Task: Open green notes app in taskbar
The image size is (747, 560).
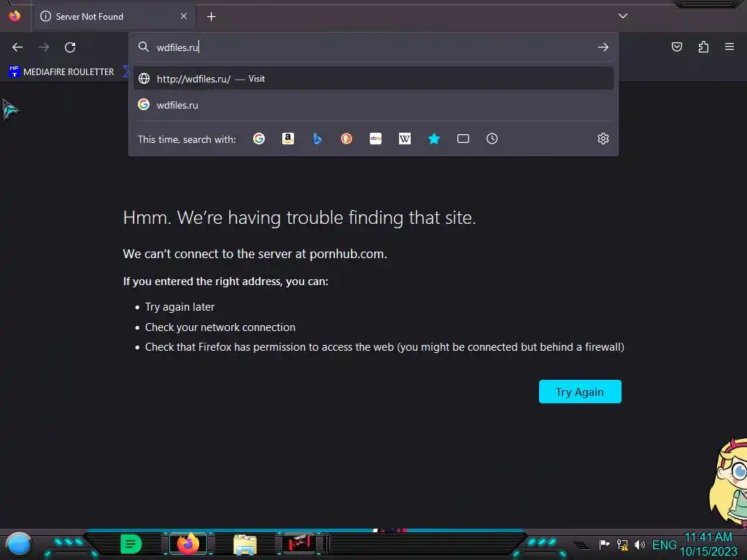Action: pos(131,544)
